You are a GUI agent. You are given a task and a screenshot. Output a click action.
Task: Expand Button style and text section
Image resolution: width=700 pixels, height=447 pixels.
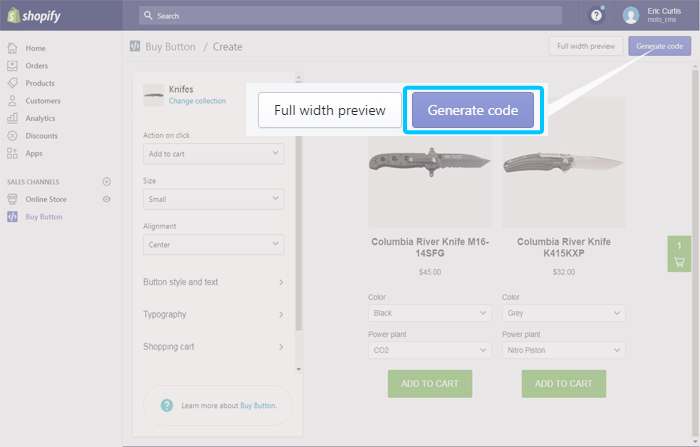[x=213, y=282]
